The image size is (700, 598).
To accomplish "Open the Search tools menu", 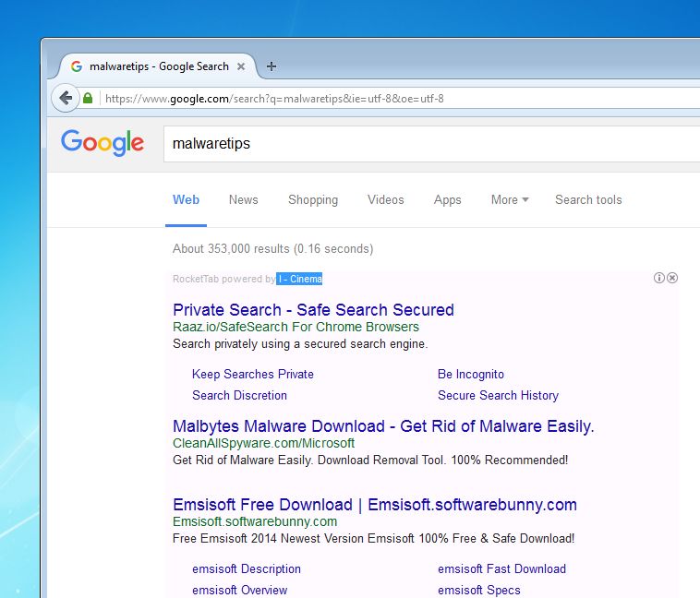I will (x=588, y=199).
